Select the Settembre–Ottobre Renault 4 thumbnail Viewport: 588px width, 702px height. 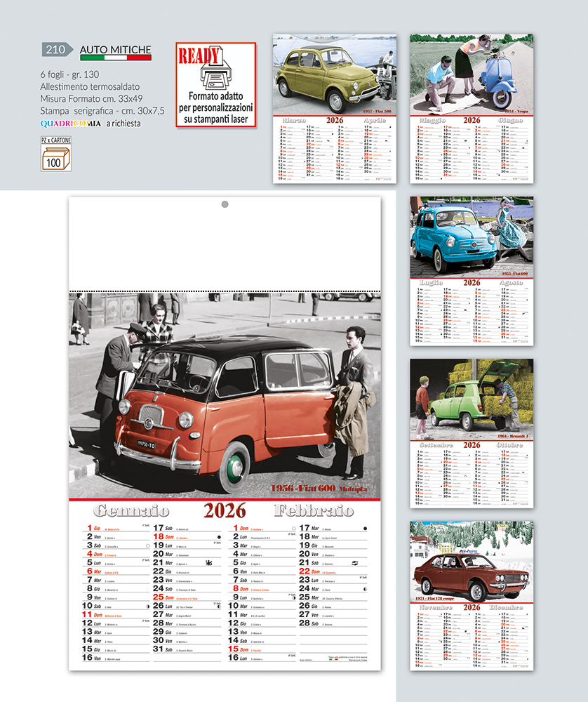472,433
